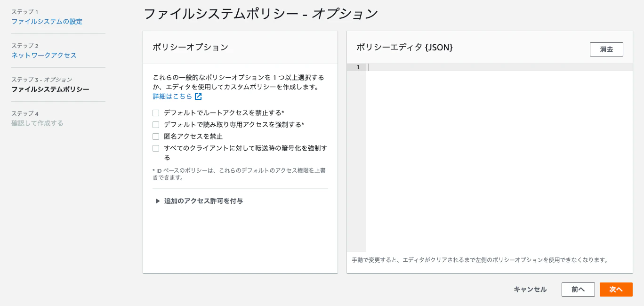
Task: Click page title ファイルシステムポリシー - オプション
Action: [x=260, y=14]
